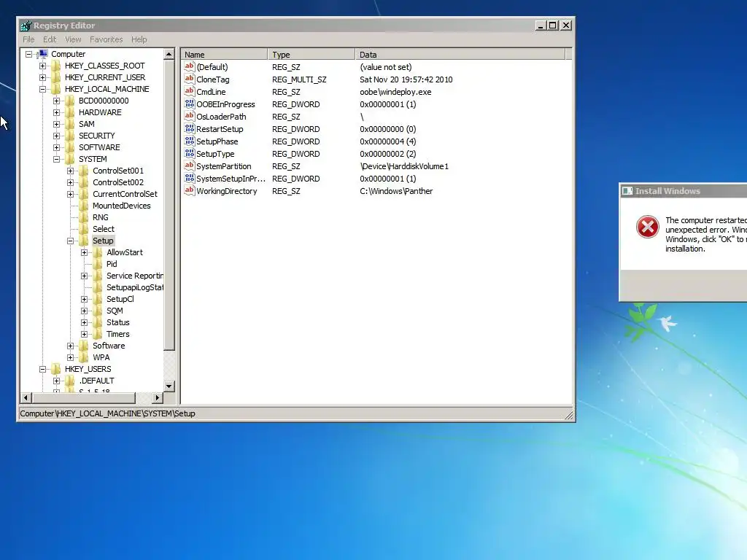Click the MountedDevices folder icon
This screenshot has height=560, width=747.
click(84, 206)
